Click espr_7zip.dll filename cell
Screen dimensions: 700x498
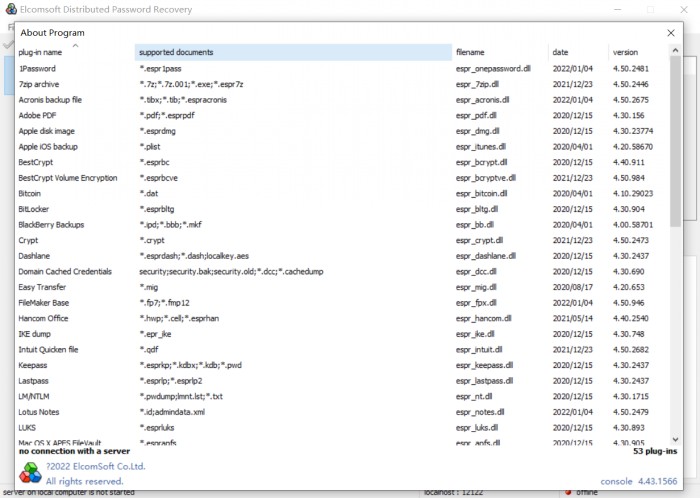(477, 84)
